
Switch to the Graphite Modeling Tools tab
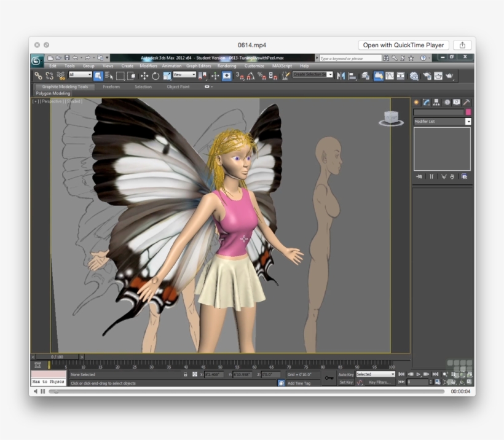tap(68, 87)
